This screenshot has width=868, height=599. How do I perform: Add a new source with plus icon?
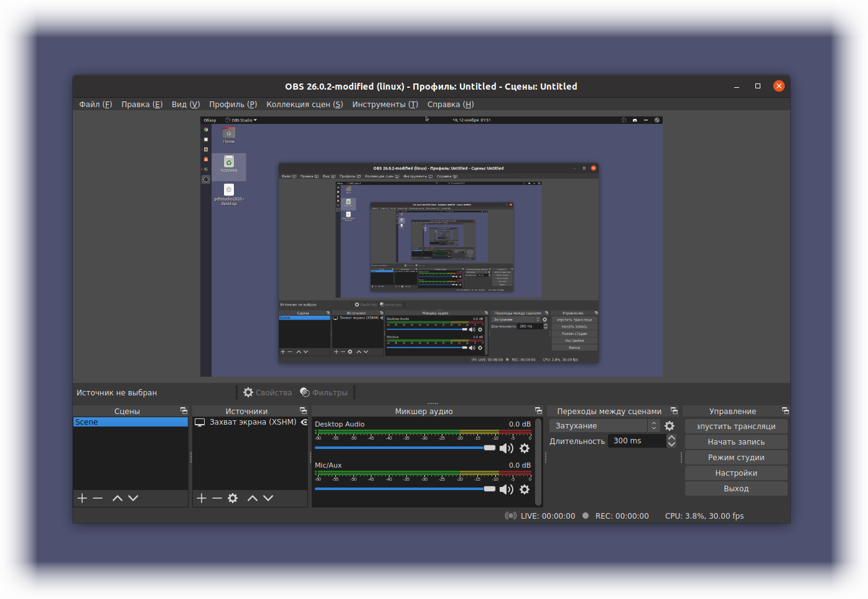click(x=202, y=498)
